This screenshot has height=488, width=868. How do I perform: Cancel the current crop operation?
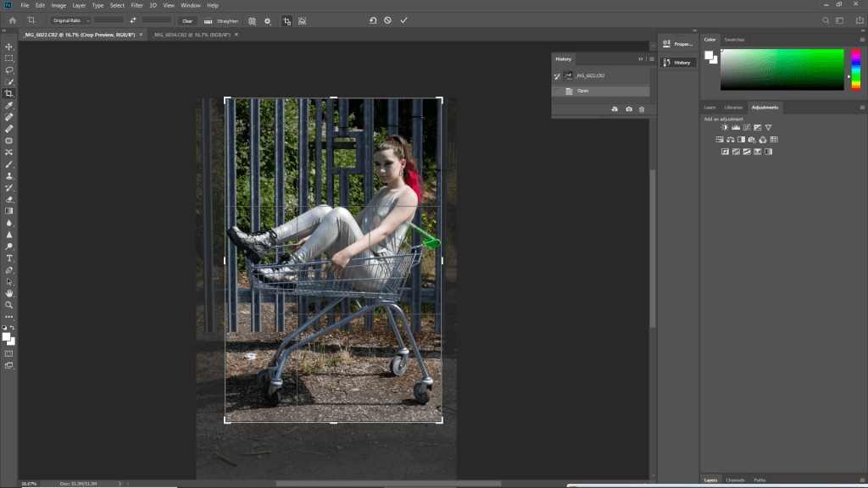[x=387, y=20]
